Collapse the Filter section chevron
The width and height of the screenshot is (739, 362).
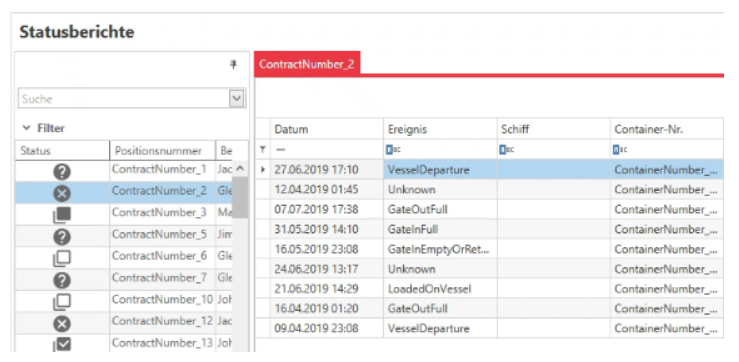pos(26,128)
